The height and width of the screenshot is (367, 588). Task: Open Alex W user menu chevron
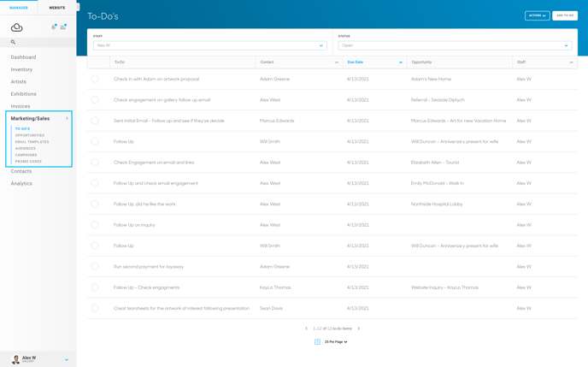tap(67, 359)
